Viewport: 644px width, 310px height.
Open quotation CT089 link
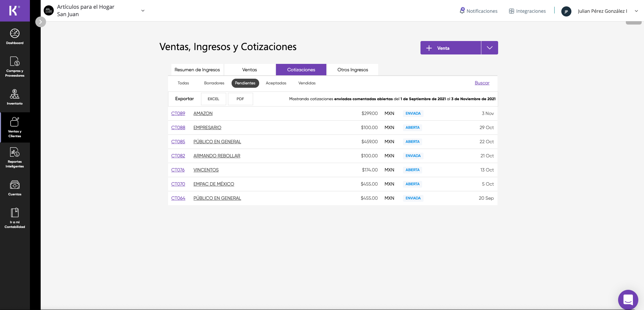click(178, 114)
